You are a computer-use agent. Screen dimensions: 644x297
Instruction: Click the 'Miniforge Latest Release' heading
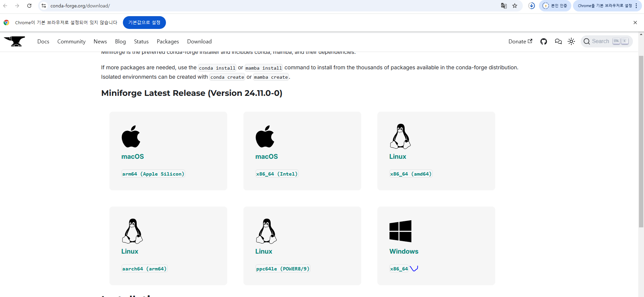[192, 93]
